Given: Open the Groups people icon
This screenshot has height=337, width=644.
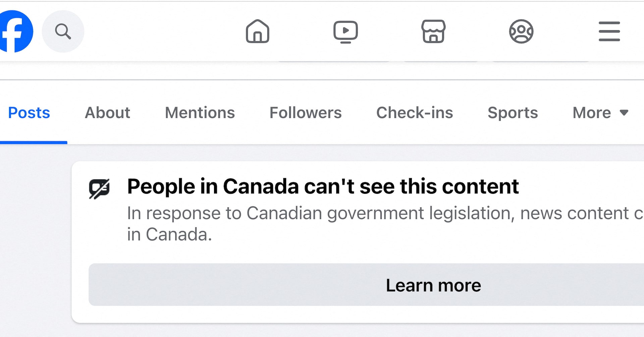Looking at the screenshot, I should (x=521, y=32).
